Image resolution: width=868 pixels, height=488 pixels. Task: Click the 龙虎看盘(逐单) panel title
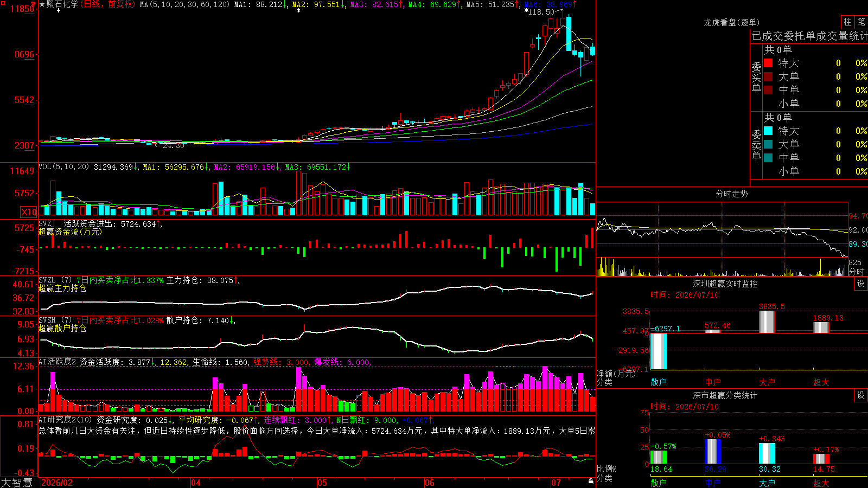pos(732,22)
